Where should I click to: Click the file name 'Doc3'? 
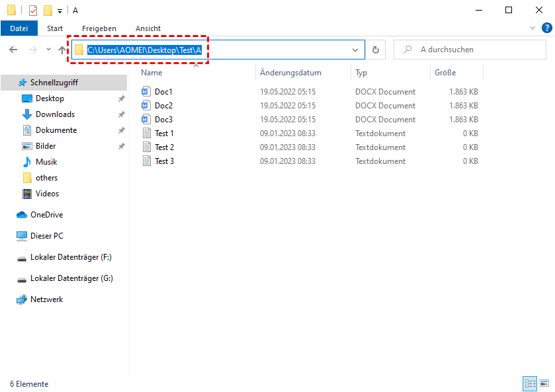(x=163, y=119)
